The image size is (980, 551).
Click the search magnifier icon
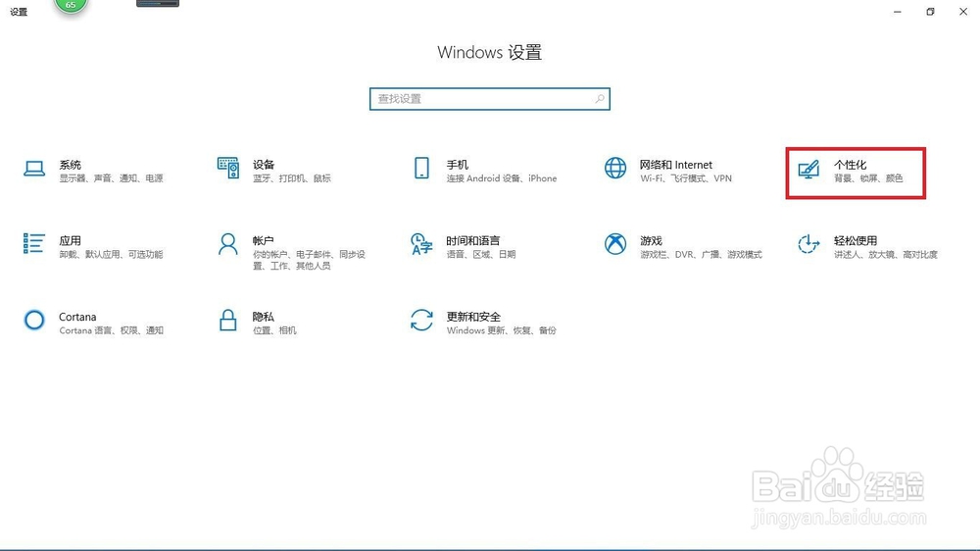pyautogui.click(x=600, y=99)
